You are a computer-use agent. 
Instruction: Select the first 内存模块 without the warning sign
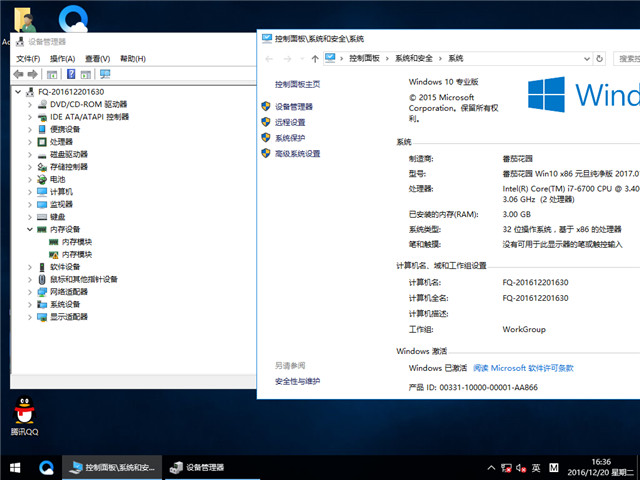pyautogui.click(x=77, y=242)
